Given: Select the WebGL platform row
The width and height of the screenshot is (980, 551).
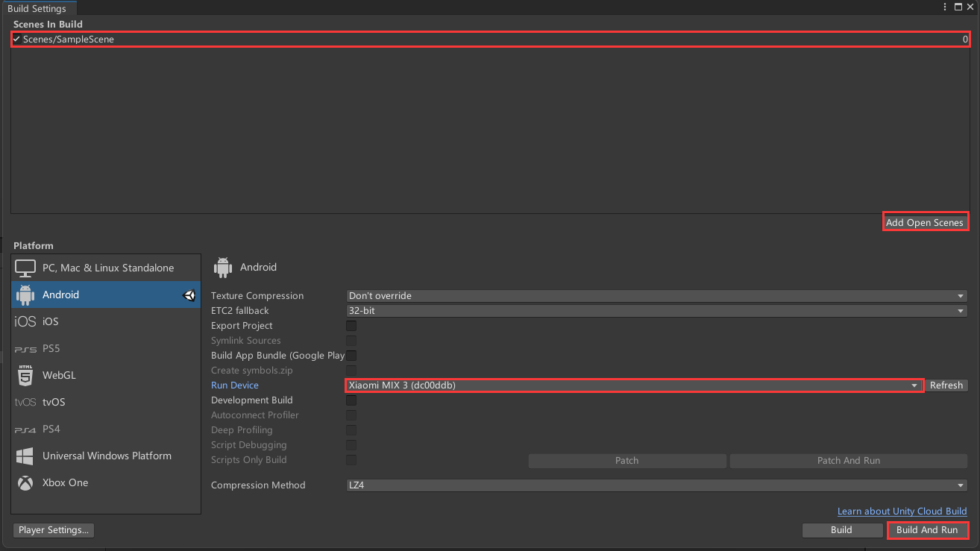Looking at the screenshot, I should pos(106,375).
